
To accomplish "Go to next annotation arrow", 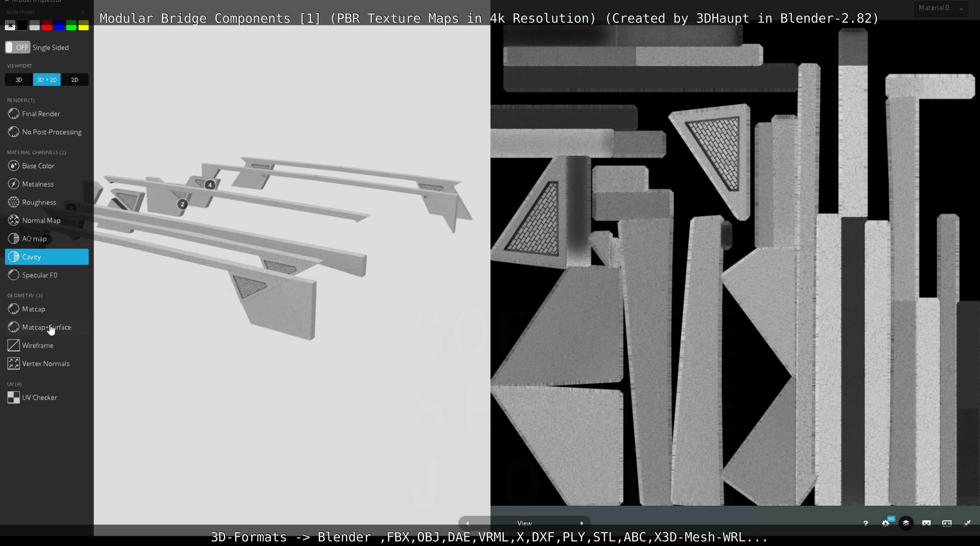I will point(582,524).
